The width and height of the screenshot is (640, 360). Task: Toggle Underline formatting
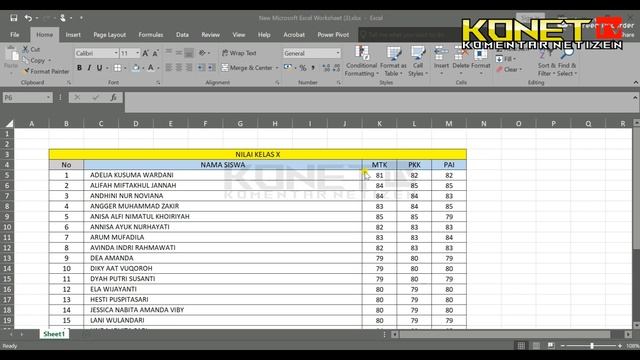pyautogui.click(x=99, y=68)
